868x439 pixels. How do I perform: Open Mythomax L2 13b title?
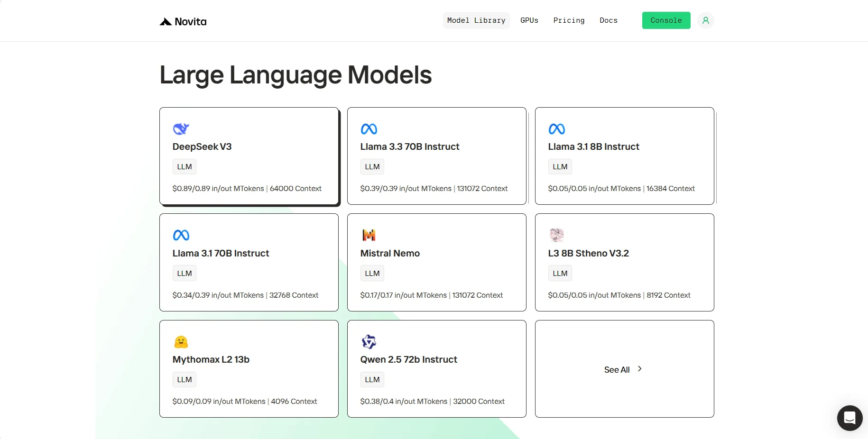coord(211,359)
